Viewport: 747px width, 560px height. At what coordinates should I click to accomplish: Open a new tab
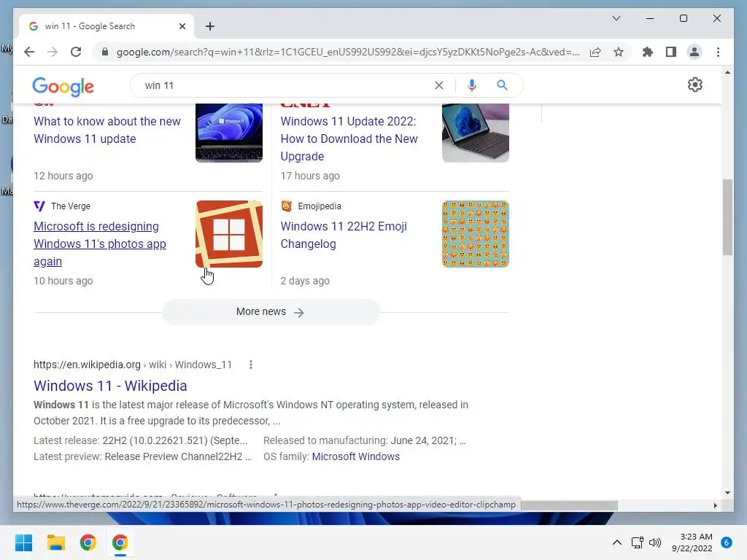click(x=210, y=26)
